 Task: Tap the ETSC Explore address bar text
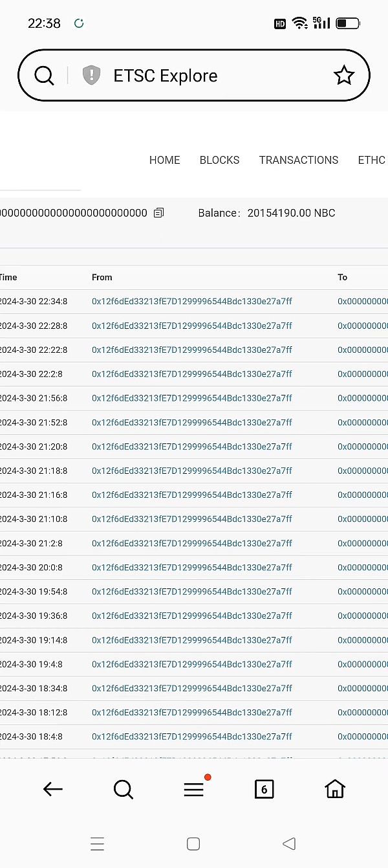tap(165, 76)
